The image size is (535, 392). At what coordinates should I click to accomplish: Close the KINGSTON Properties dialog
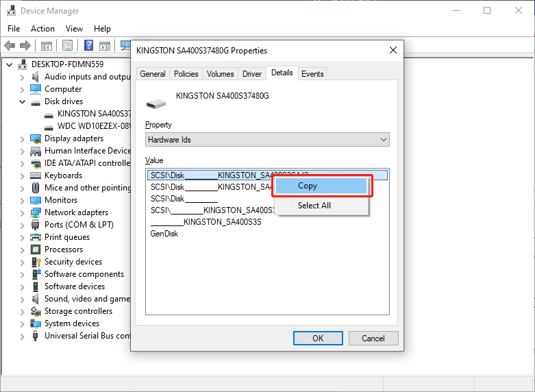pos(393,50)
